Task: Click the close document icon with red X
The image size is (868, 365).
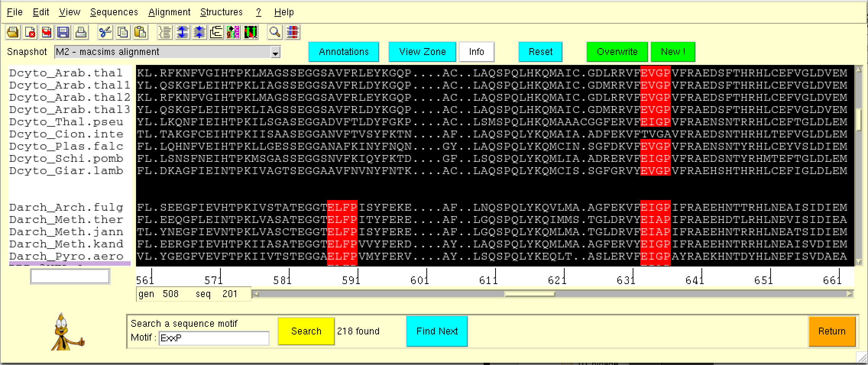Action: [x=30, y=32]
